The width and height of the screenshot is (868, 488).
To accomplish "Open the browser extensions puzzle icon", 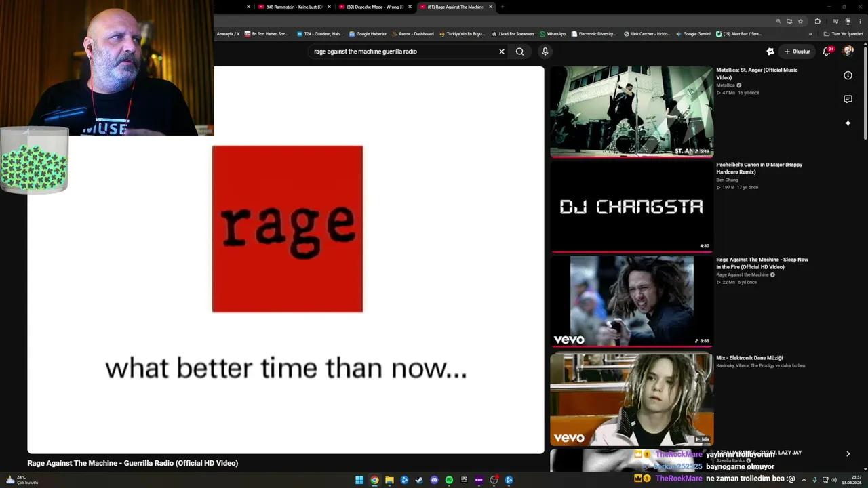I will (x=818, y=21).
